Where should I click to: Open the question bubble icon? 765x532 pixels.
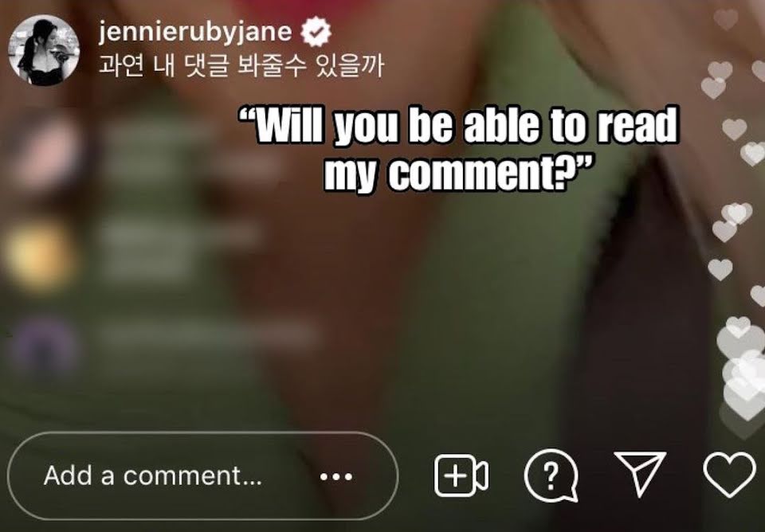[551, 475]
